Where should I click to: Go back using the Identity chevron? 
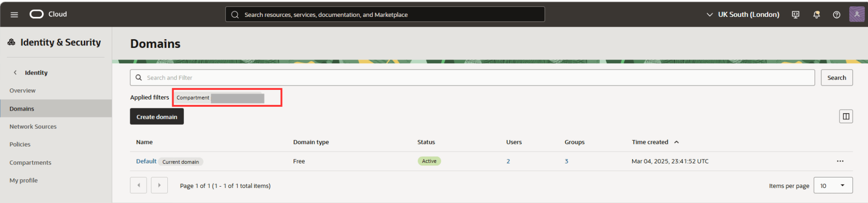(15, 72)
